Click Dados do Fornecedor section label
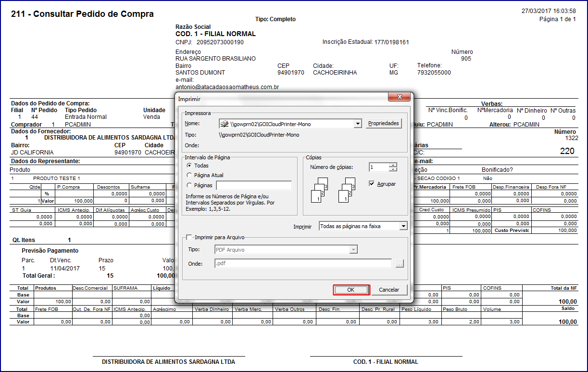 click(41, 131)
